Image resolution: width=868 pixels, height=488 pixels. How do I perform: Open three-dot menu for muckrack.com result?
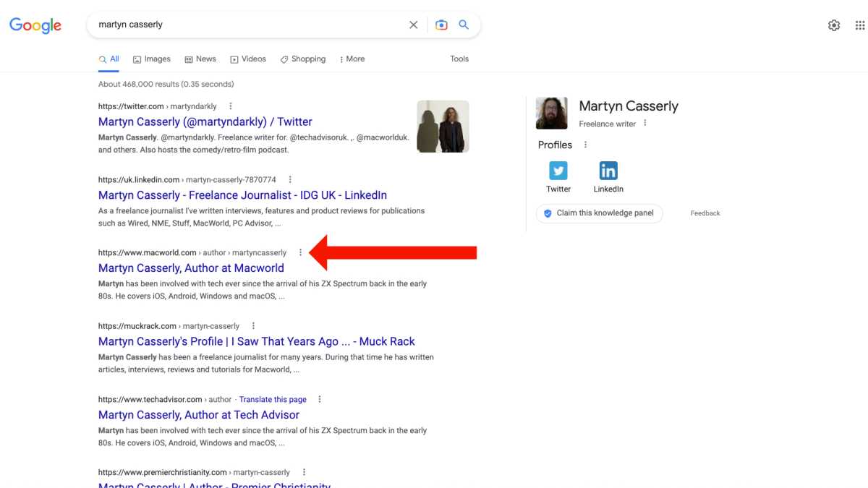253,326
